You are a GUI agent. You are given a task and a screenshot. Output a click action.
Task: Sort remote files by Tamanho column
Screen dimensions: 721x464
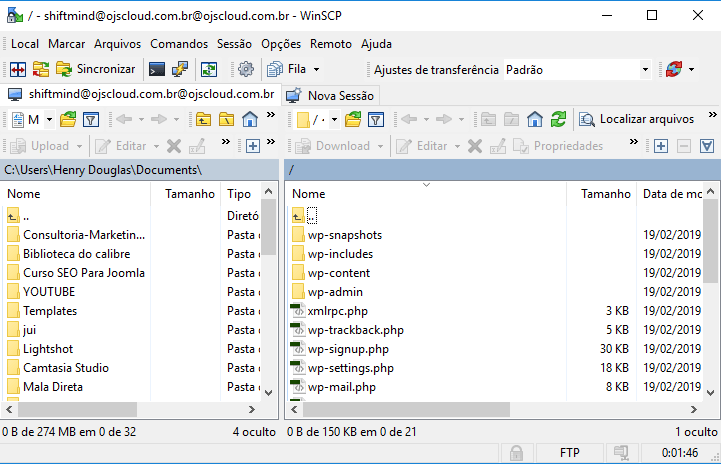tap(605, 194)
